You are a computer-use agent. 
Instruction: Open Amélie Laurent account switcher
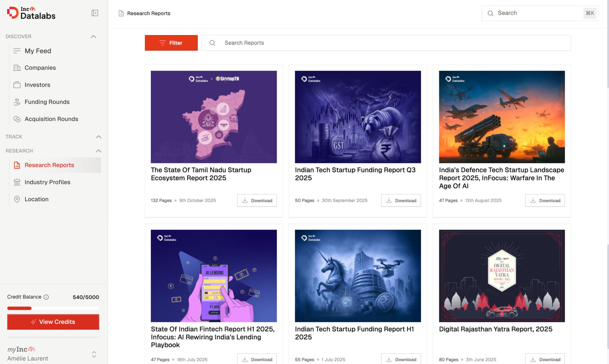coord(94,354)
